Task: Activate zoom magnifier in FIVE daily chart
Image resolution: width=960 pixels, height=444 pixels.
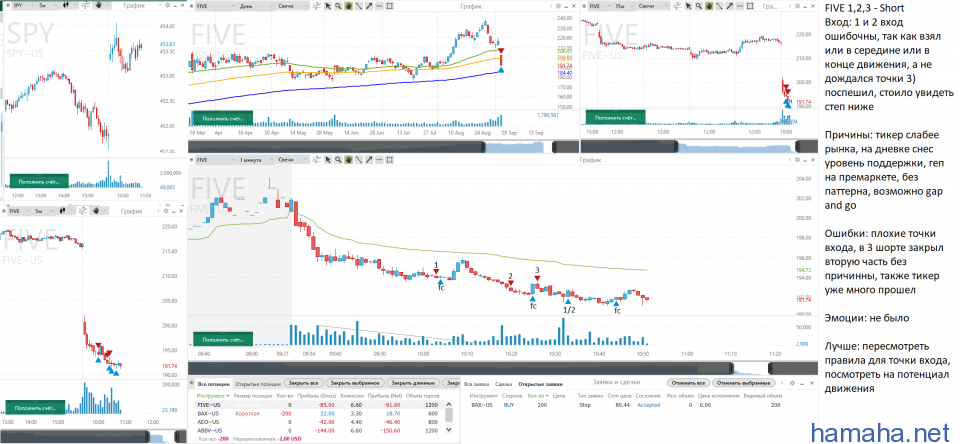Action: (x=338, y=6)
